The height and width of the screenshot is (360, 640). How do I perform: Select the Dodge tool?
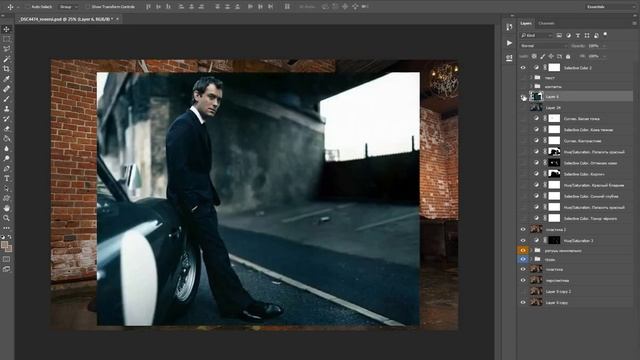[x=7, y=158]
